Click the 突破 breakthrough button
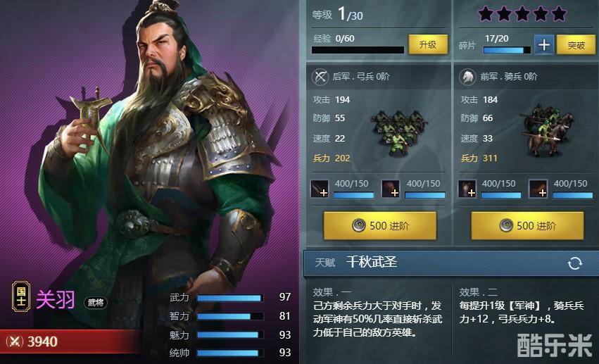This screenshot has height=364, width=599. coord(576,45)
